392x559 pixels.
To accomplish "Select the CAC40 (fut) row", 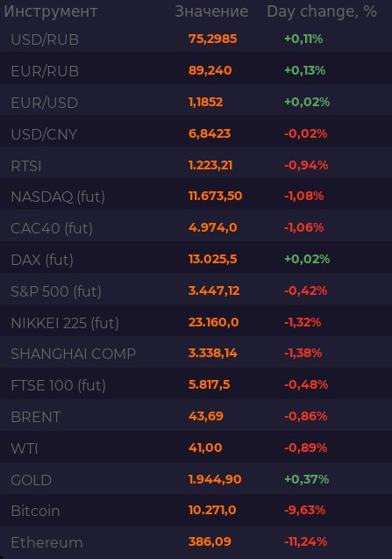I will [x=196, y=228].
